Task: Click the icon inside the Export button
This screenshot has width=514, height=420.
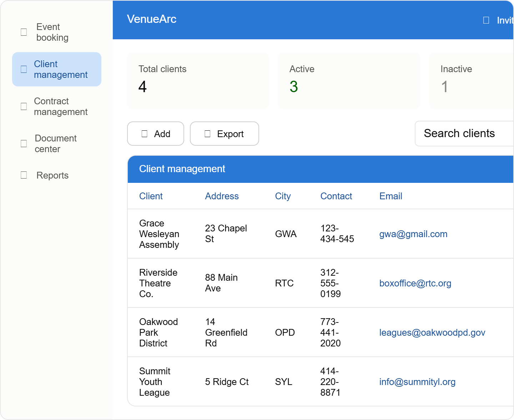Action: 207,134
